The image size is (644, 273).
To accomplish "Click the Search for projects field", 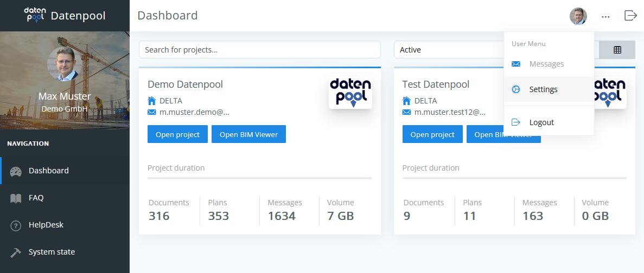I will coord(260,50).
